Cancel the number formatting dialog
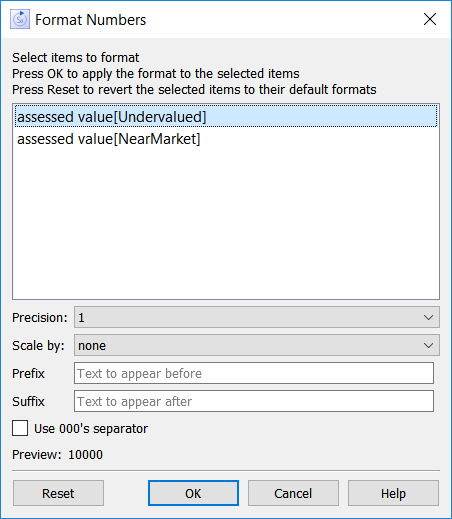452x519 pixels. point(293,493)
